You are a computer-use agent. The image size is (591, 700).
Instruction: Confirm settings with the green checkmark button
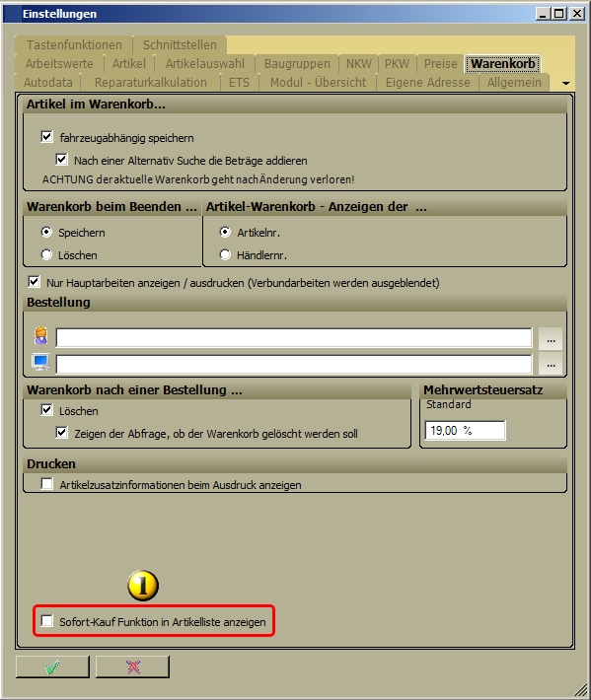[x=52, y=666]
